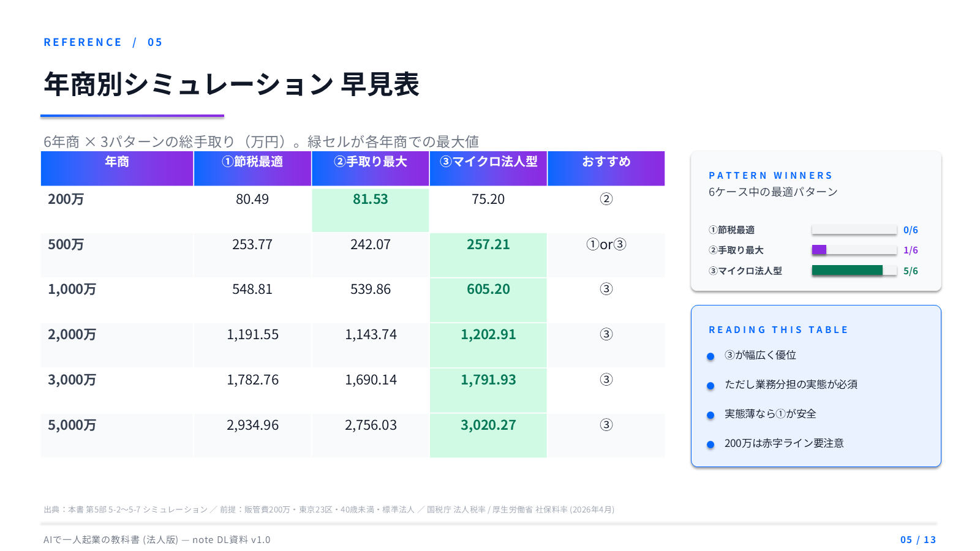Click the 5/6 score label
This screenshot has height=551, width=980.
tap(911, 271)
